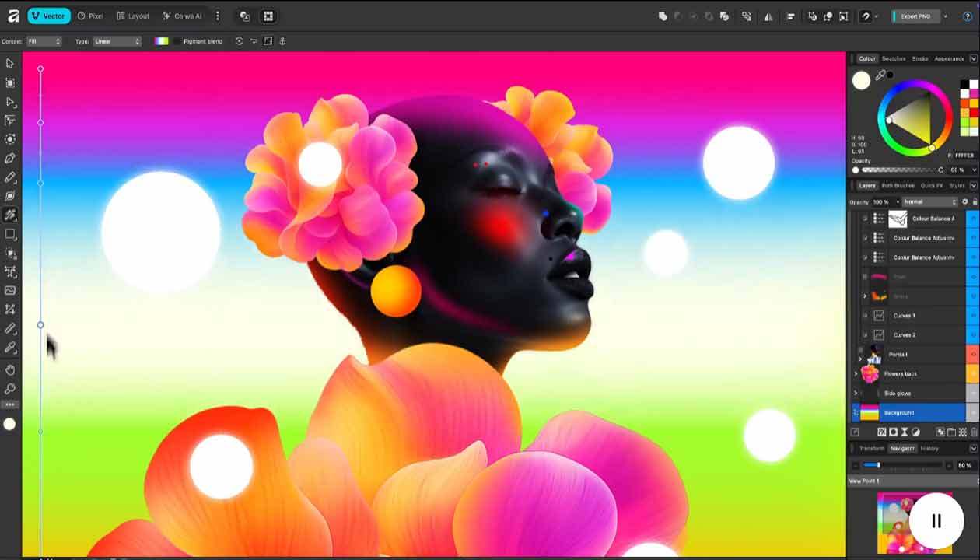Open the gradient Type dropdown
The image size is (980, 560).
(117, 41)
